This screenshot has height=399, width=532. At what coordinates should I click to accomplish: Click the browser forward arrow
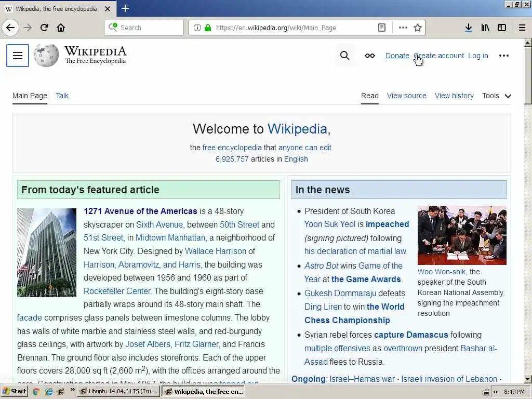[x=28, y=28]
